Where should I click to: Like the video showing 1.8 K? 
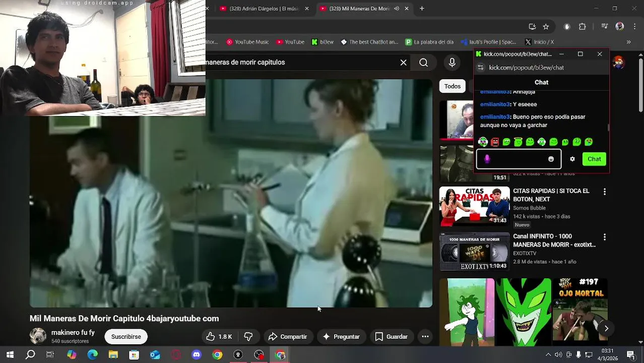pos(219,337)
